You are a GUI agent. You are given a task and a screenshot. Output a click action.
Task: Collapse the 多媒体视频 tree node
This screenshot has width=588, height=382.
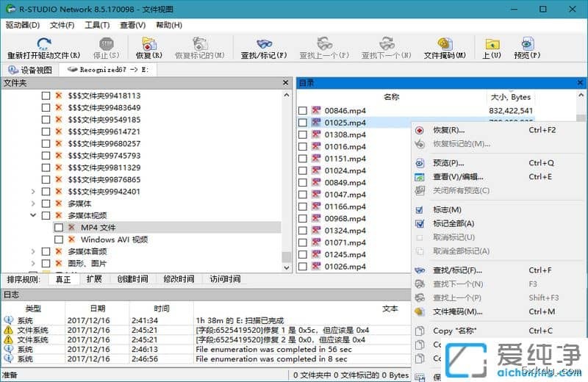(33, 215)
